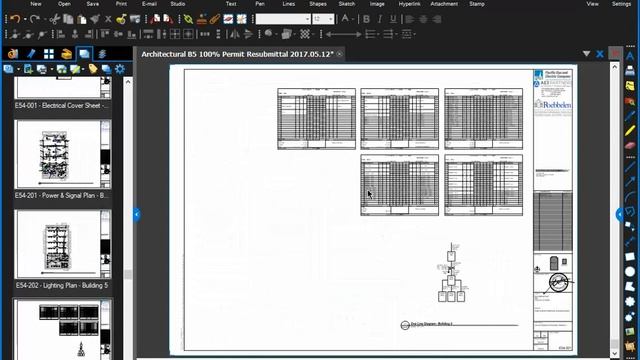Click the insert page icon in thumbnails toolbar
Image resolution: width=640 pixels, height=360 pixels.
point(28,69)
